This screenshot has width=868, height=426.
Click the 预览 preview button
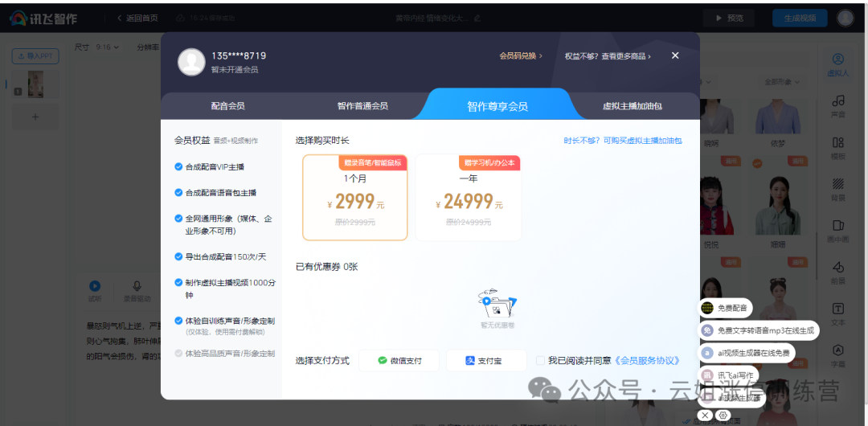click(x=728, y=18)
